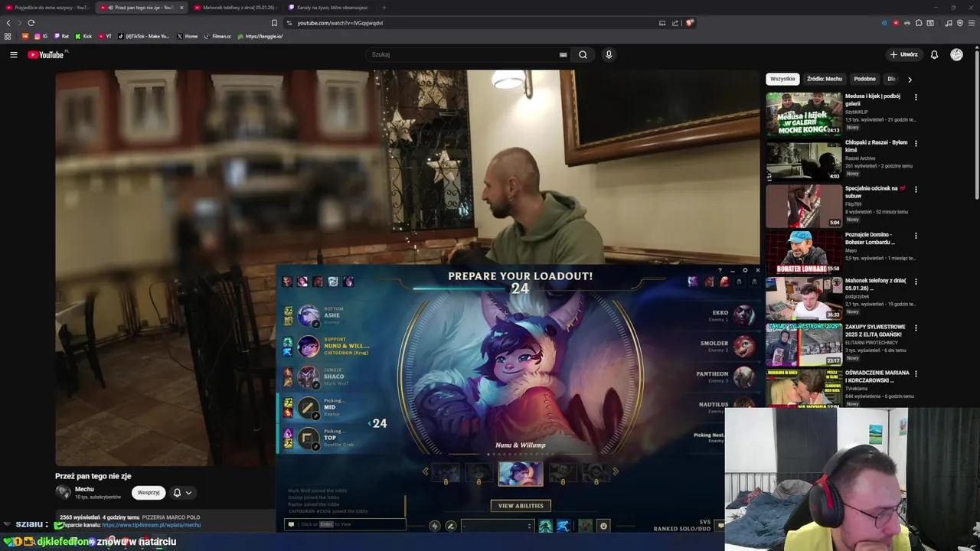This screenshot has height=551, width=980.
Task: Open a new browser tab with plus
Action: [x=384, y=8]
